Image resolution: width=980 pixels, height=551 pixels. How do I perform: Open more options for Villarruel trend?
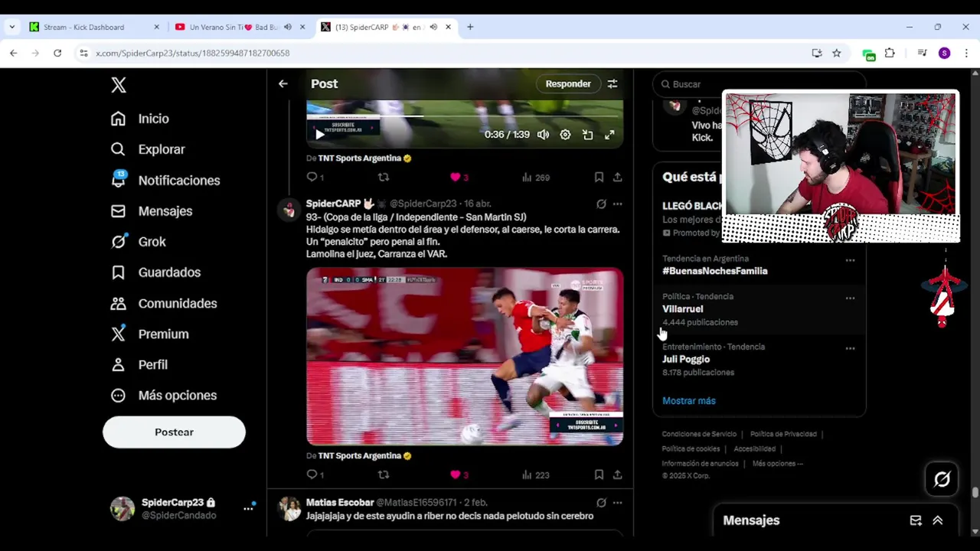(850, 298)
